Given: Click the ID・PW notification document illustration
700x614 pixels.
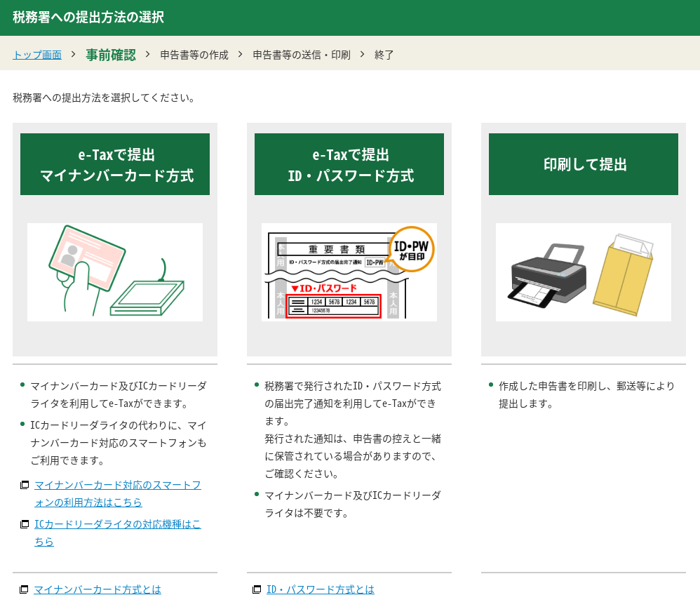Looking at the screenshot, I should (x=349, y=272).
